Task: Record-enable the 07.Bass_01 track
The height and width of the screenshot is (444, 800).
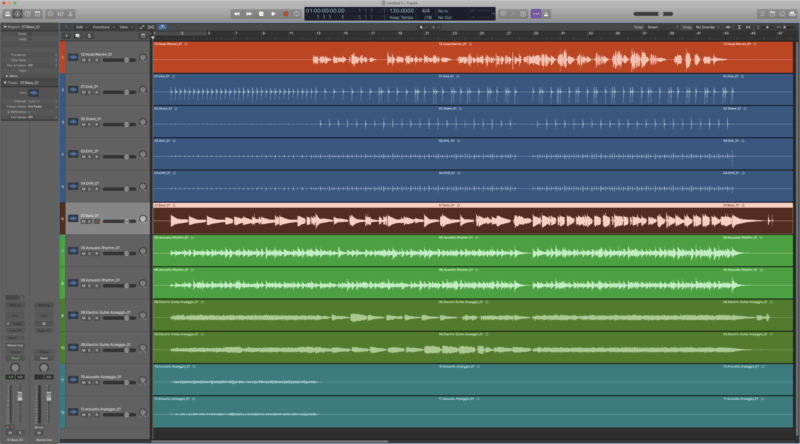Action: pos(96,222)
